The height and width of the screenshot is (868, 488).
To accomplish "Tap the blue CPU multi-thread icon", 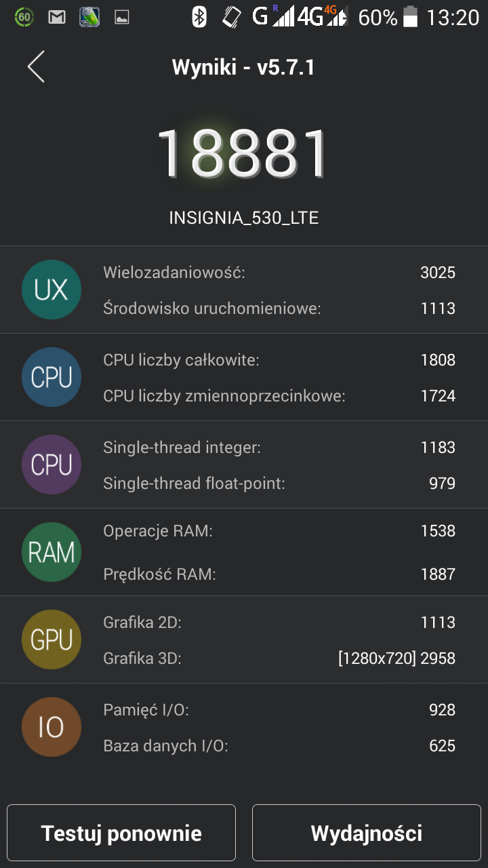I will pyautogui.click(x=52, y=377).
